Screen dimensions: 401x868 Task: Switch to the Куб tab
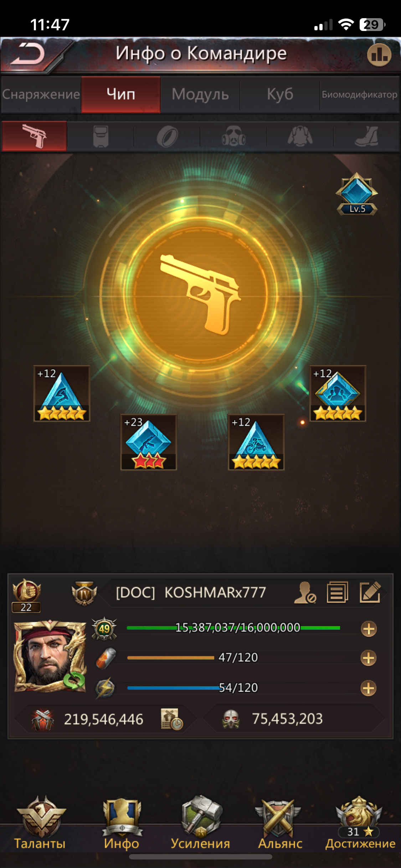[x=280, y=94]
